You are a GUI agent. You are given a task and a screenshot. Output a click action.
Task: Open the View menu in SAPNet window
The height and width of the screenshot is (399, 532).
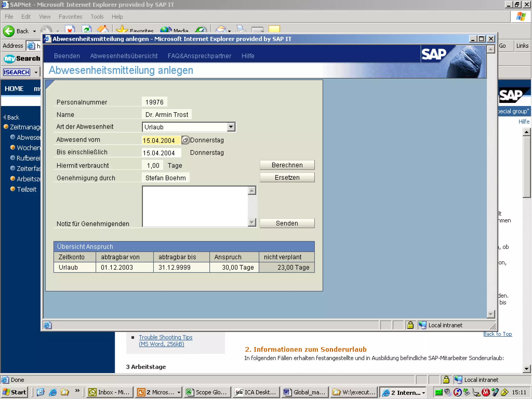click(45, 17)
